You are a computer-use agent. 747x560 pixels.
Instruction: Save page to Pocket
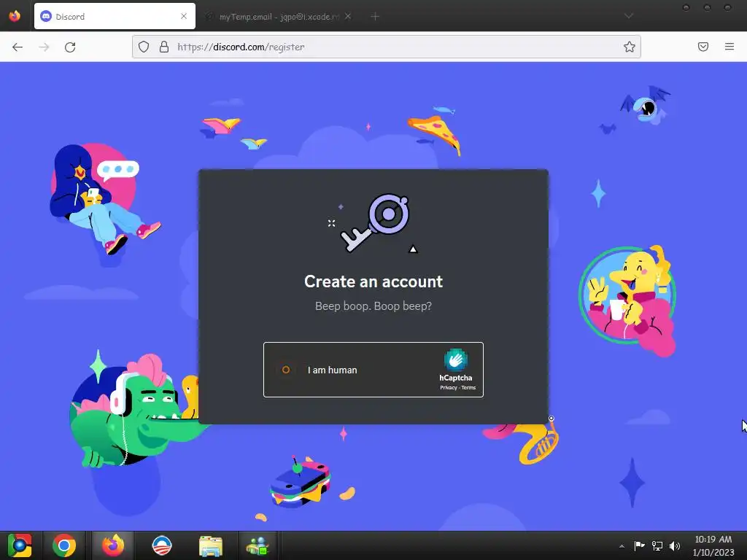click(x=703, y=47)
